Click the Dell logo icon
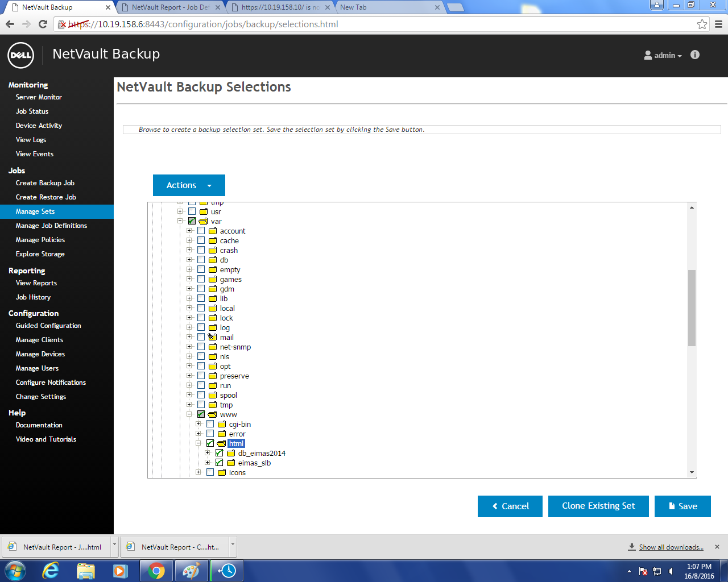This screenshot has width=728, height=582. coord(21,56)
